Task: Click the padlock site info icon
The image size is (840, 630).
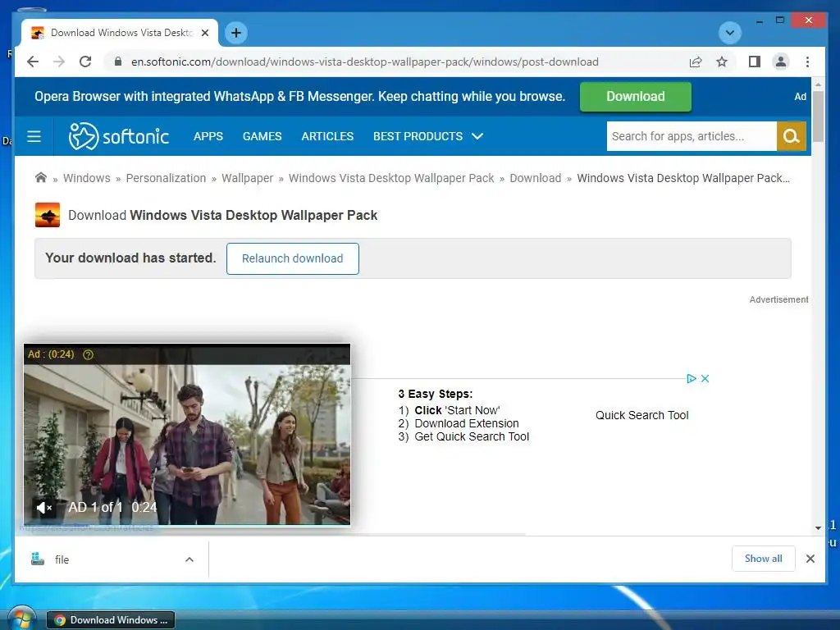Action: click(118, 62)
